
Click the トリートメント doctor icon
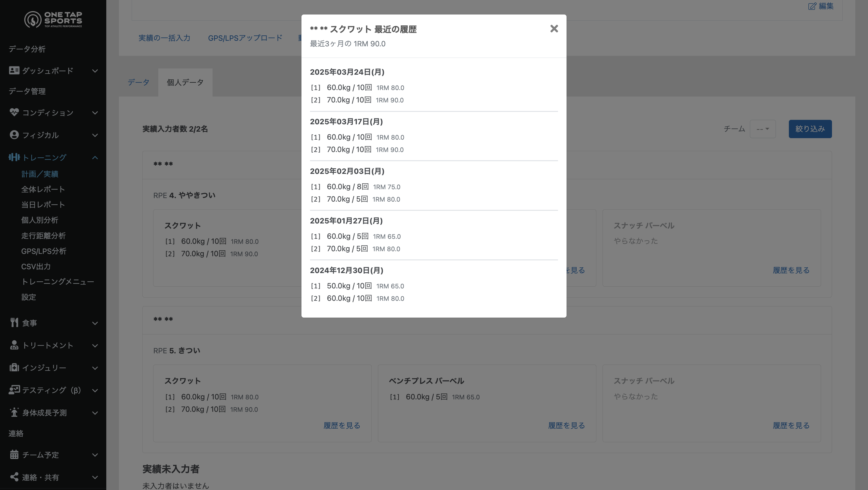tap(14, 345)
